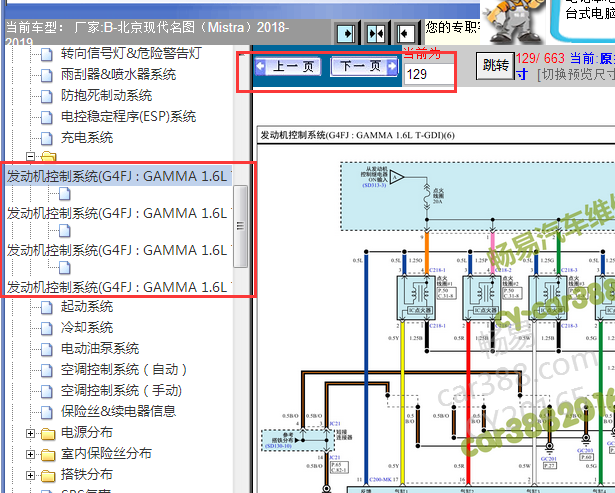Click the diagram title 发动机控制系统(G4FJ : GAMMA 1.6L T-GDI)(6)
The width and height of the screenshot is (615, 493).
pos(358,135)
